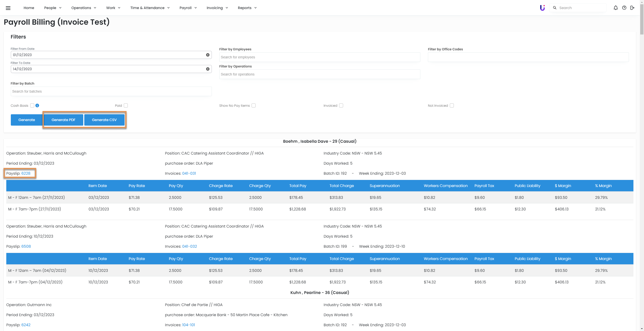This screenshot has height=331, width=644.
Task: Enable the Cash Basis checkbox
Action: (x=32, y=105)
